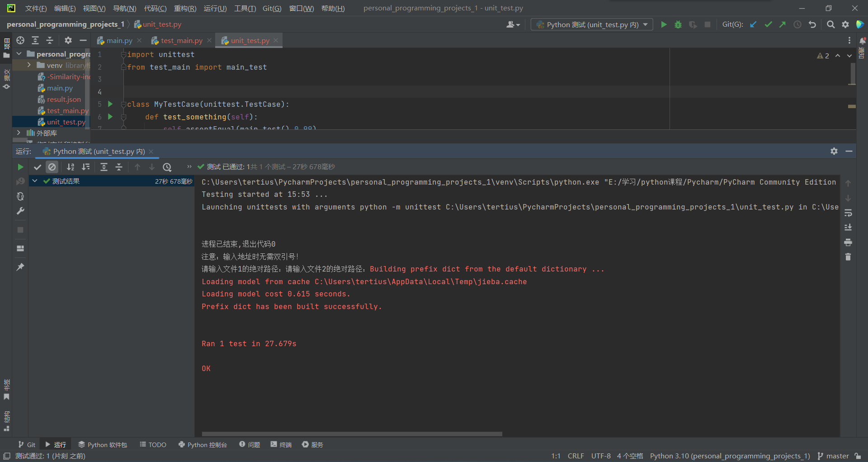Run with coverage icon in the toolbar
The width and height of the screenshot is (868, 462).
693,24
